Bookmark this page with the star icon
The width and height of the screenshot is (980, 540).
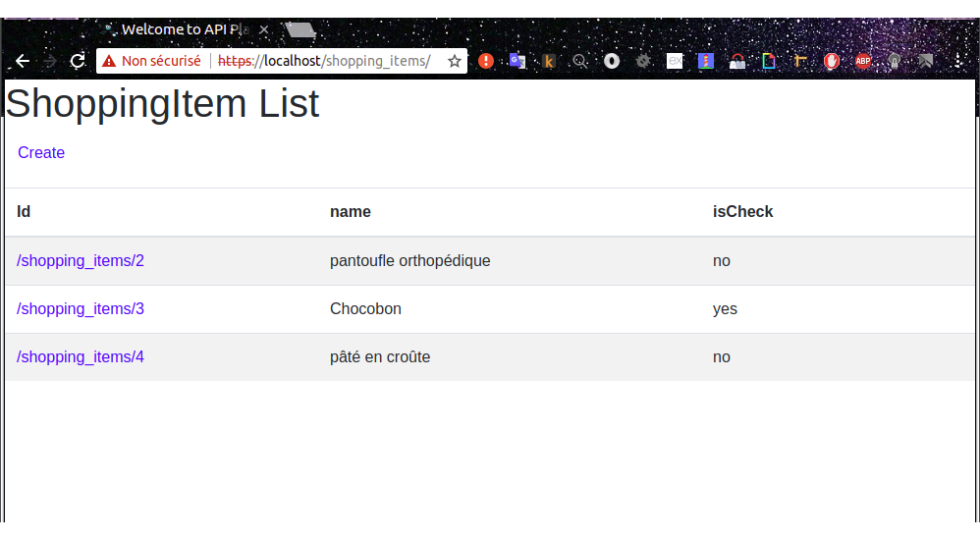[455, 61]
